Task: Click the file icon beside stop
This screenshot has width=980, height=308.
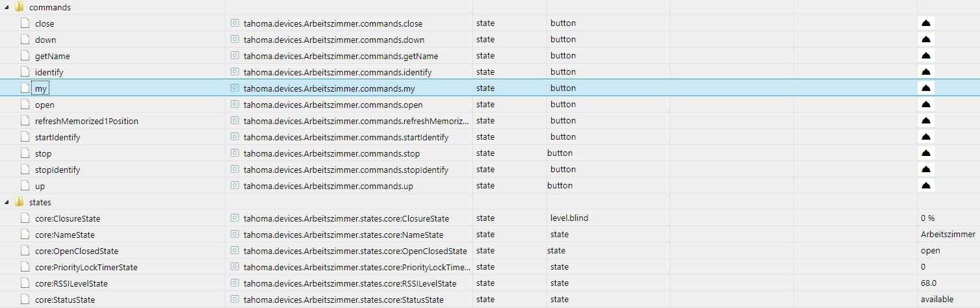Action: pos(25,153)
